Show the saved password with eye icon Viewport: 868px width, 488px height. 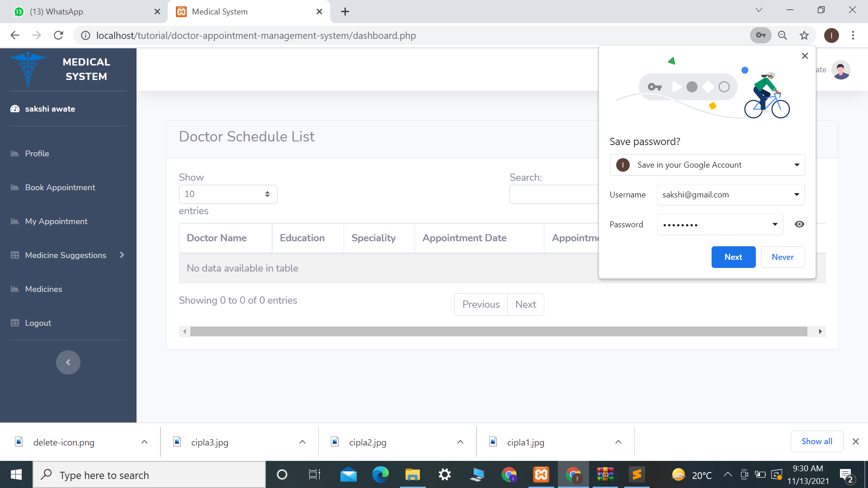[x=799, y=224]
